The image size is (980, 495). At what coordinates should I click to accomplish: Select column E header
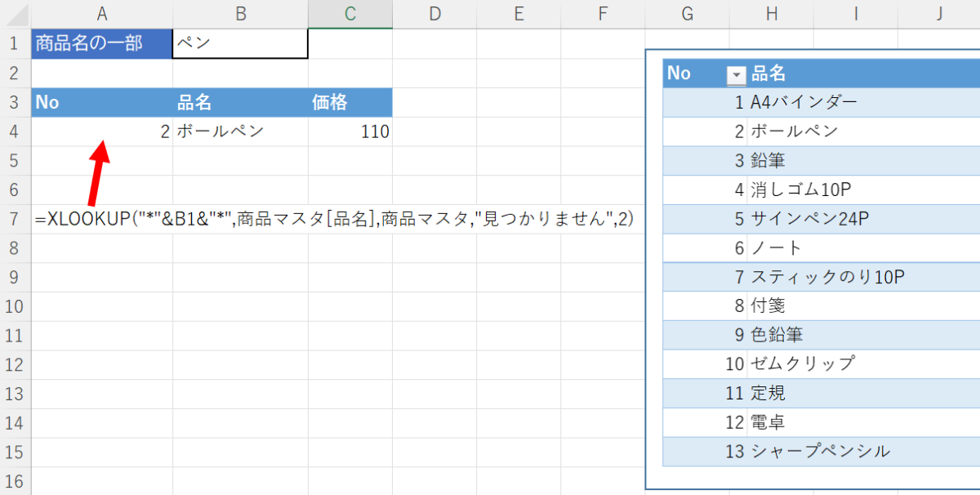click(x=518, y=13)
